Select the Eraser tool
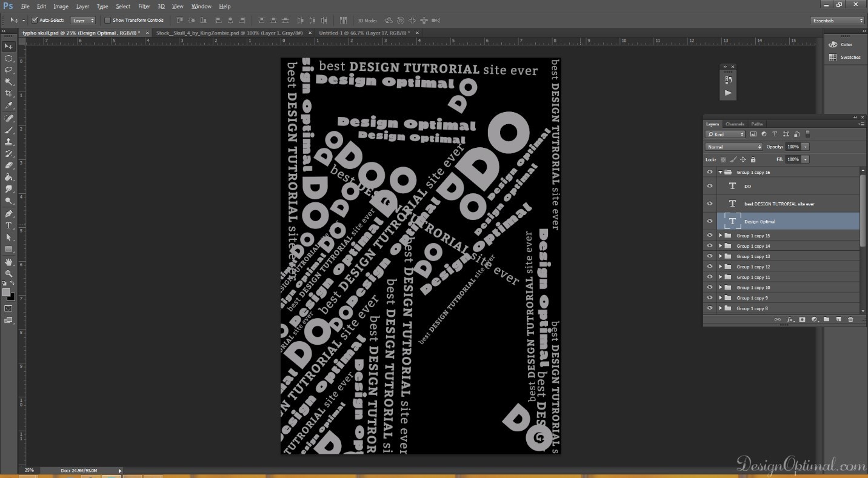Image resolution: width=868 pixels, height=478 pixels. pyautogui.click(x=8, y=165)
